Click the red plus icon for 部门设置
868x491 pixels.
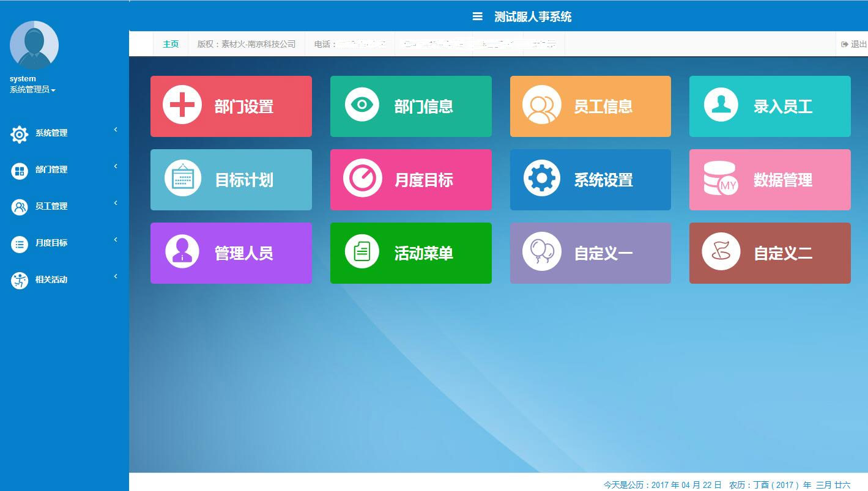[x=182, y=105]
